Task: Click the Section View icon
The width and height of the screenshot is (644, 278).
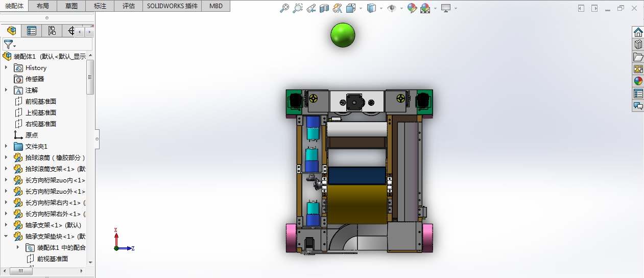Action: coord(324,8)
